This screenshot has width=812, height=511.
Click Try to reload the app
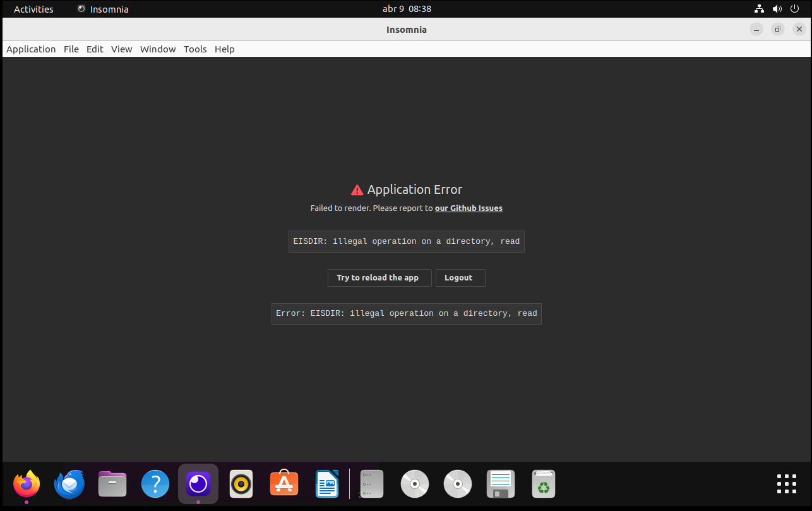point(379,278)
